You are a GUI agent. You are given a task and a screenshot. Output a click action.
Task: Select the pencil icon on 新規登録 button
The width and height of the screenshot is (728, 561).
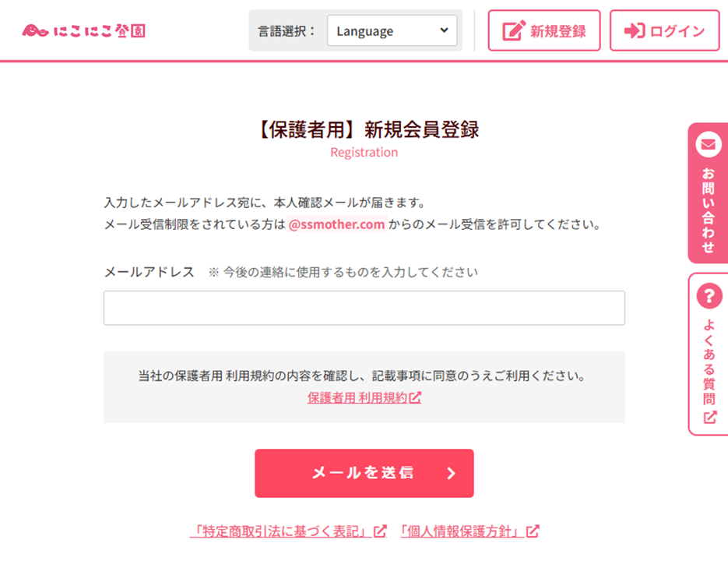512,30
